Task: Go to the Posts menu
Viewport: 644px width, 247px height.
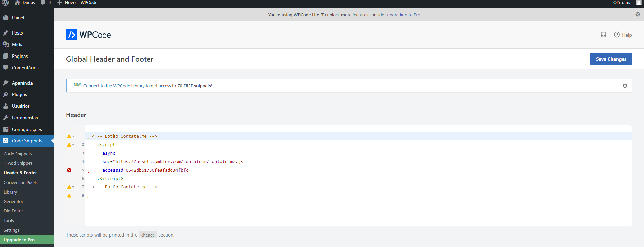Action: (x=27, y=33)
